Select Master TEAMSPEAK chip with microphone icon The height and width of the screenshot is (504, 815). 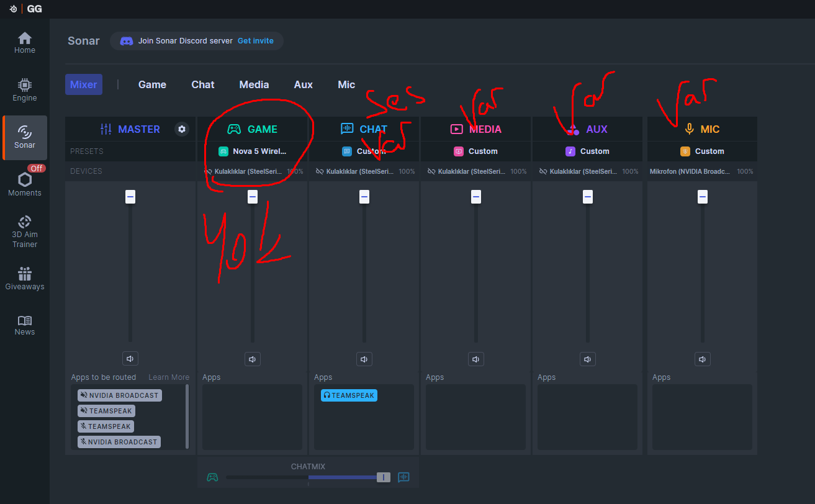(x=106, y=426)
